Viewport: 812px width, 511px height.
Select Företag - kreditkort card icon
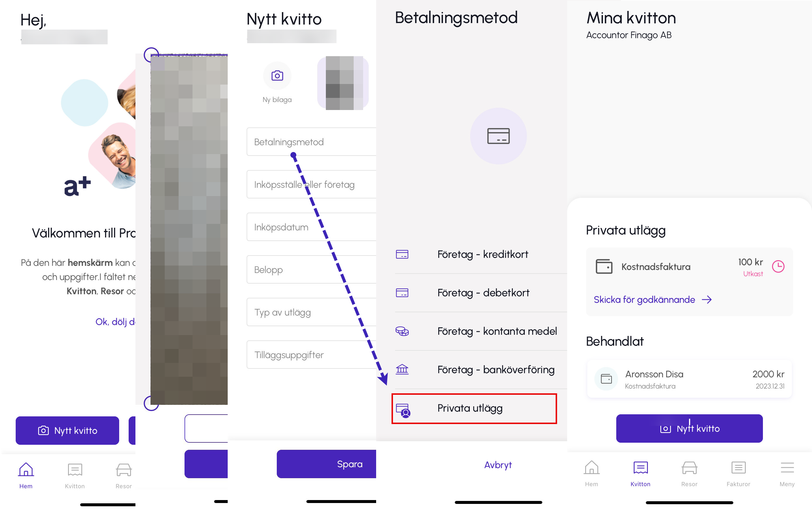tap(402, 254)
